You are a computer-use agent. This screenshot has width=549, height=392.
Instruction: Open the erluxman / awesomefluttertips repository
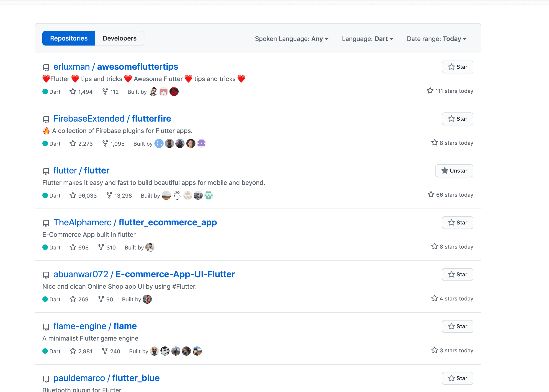116,67
